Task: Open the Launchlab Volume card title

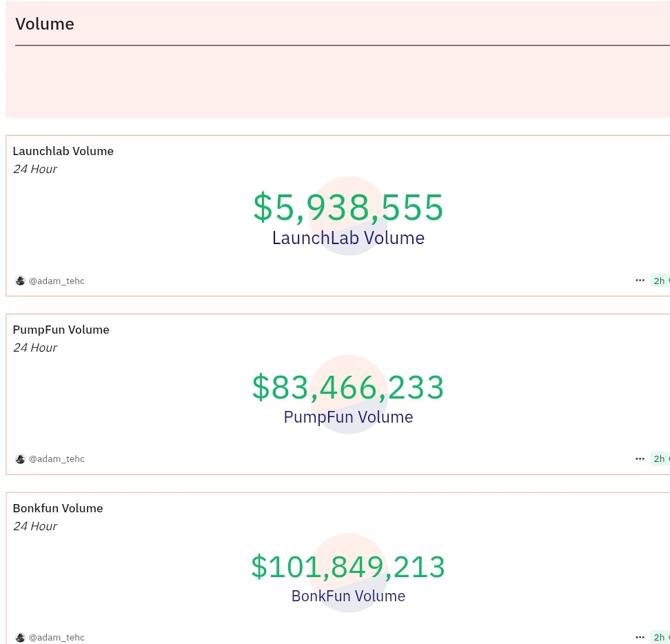Action: [x=63, y=151]
